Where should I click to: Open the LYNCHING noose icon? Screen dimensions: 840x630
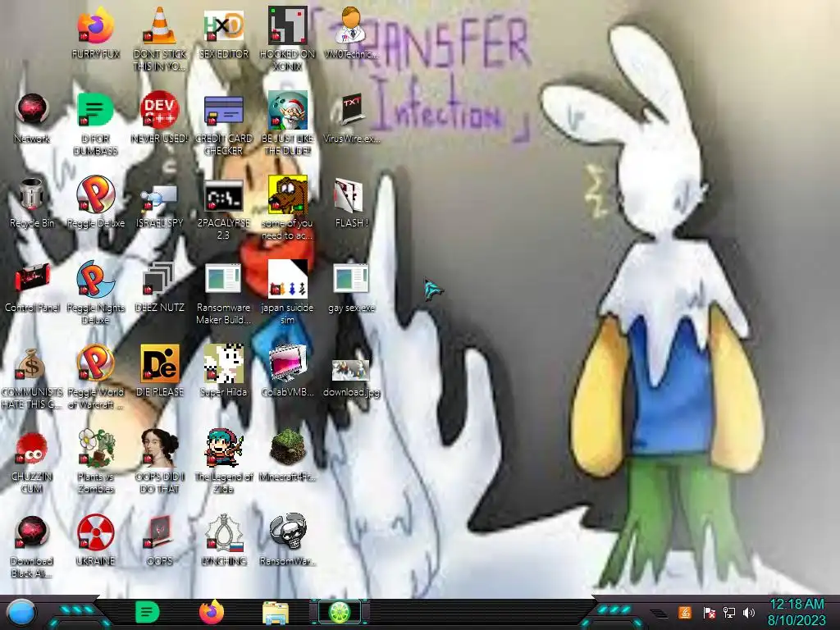coord(223,532)
